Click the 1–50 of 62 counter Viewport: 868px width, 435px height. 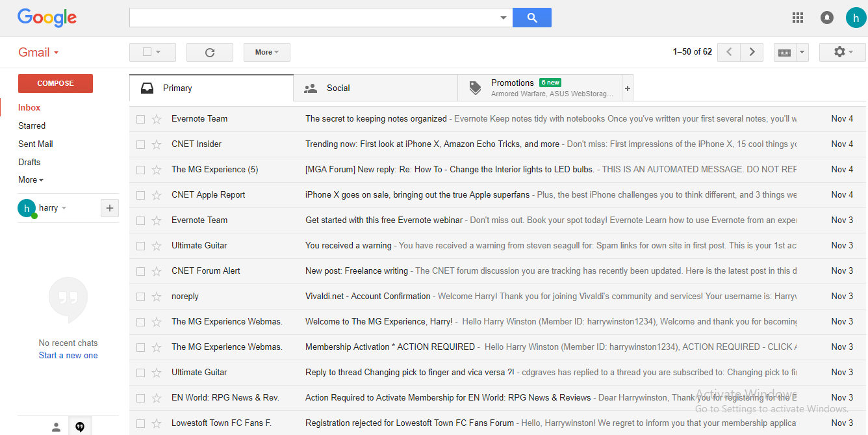693,52
